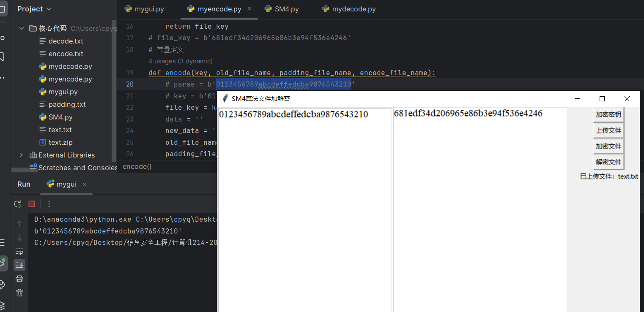This screenshot has width=644, height=312.
Task: Print the console output
Action: pyautogui.click(x=19, y=278)
